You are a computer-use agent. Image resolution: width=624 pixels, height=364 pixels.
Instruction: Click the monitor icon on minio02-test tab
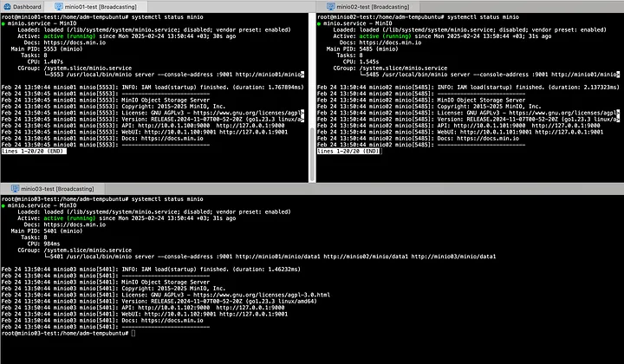point(330,6)
